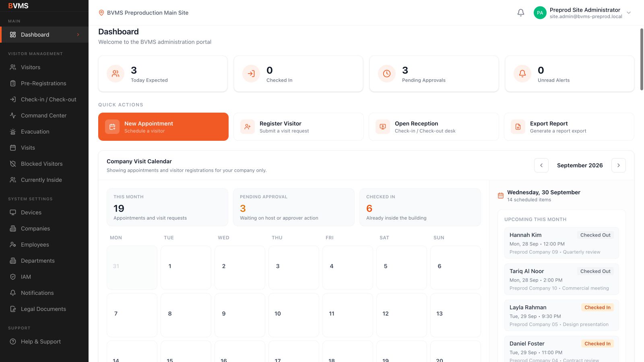The width and height of the screenshot is (644, 362).
Task: Click the Unread Alerts bell icon
Action: 522,74
